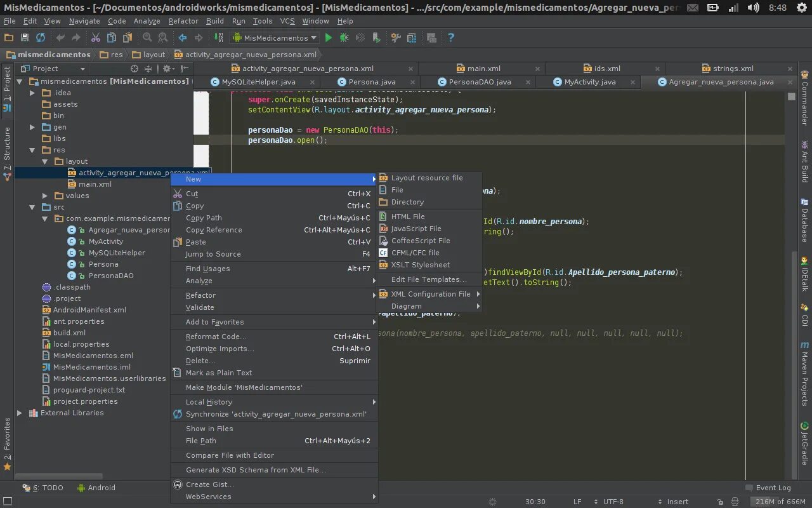Open gear settings dropdown in Project panel

pyautogui.click(x=169, y=69)
